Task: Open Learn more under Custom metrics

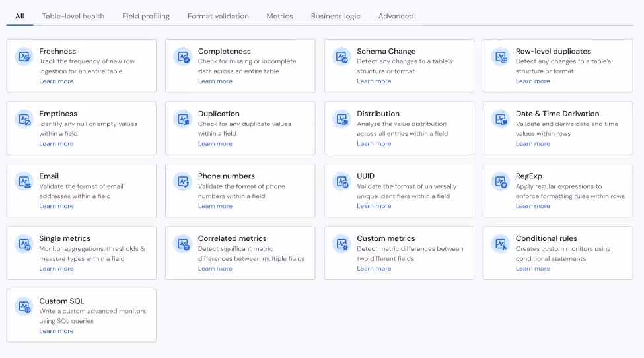Action: [x=374, y=268]
